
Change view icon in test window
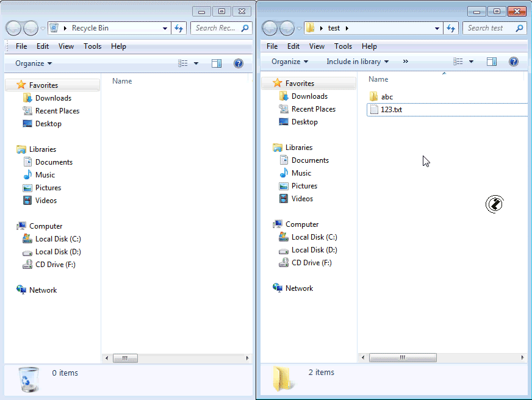click(458, 62)
